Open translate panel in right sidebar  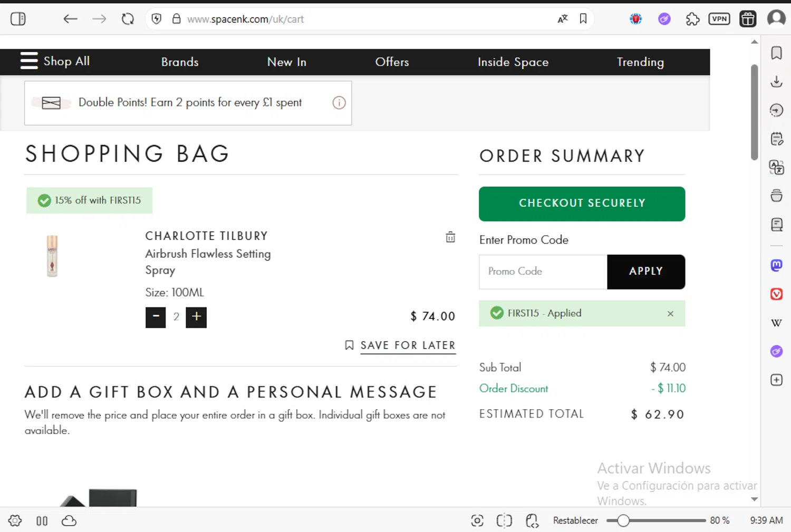[x=776, y=167]
